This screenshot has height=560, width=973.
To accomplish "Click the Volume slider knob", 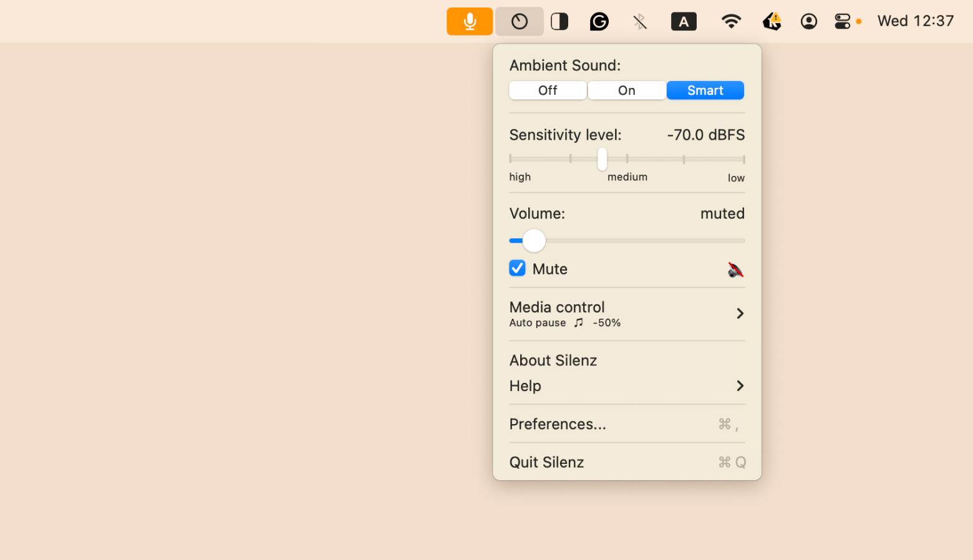I will (x=534, y=241).
